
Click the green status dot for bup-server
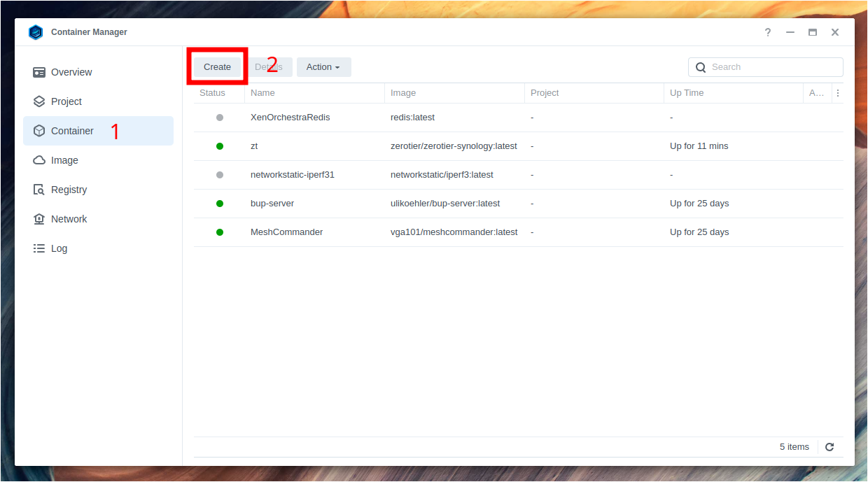220,204
